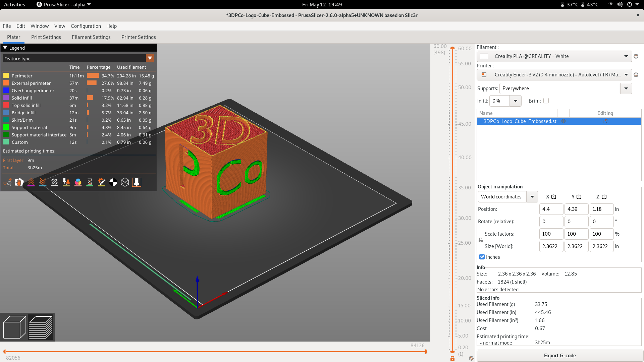Open the View menu
Image resolution: width=644 pixels, height=362 pixels.
60,26
